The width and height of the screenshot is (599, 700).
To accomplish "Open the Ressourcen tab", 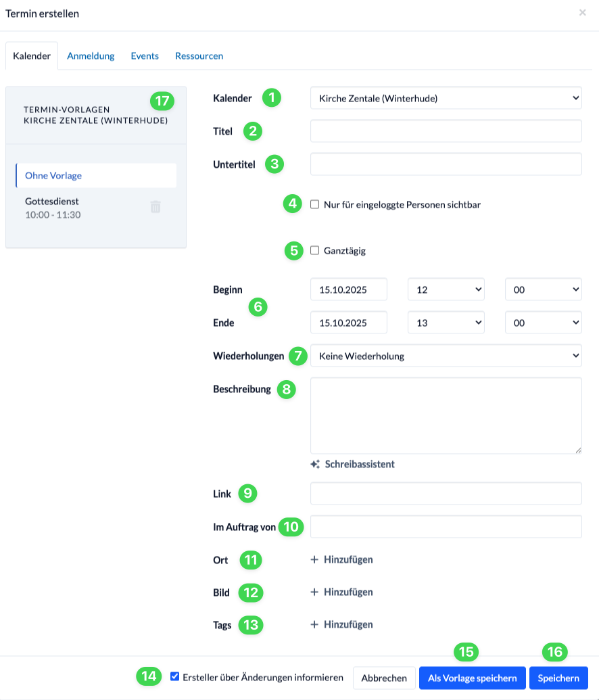I will point(199,56).
